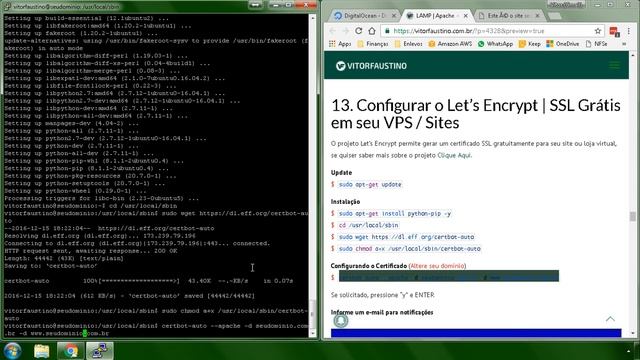640x360 pixels.
Task: Show hidden system tray icons
Action: 628,351
